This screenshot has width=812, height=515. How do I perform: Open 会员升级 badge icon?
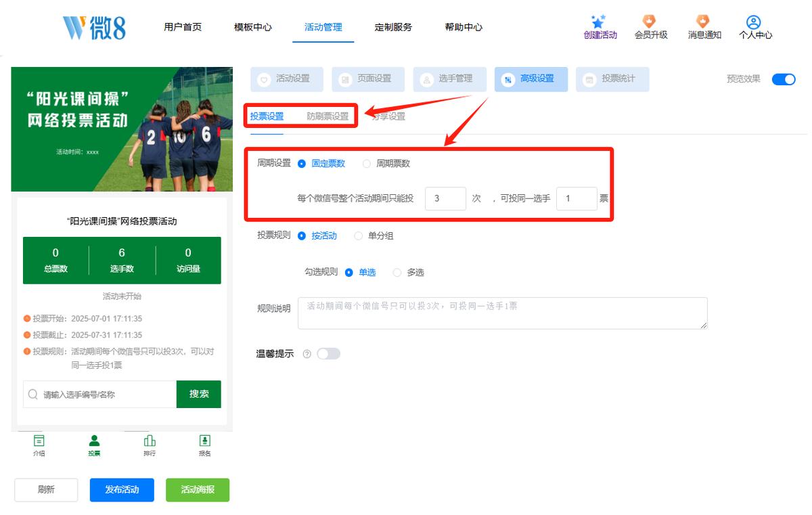[650, 22]
